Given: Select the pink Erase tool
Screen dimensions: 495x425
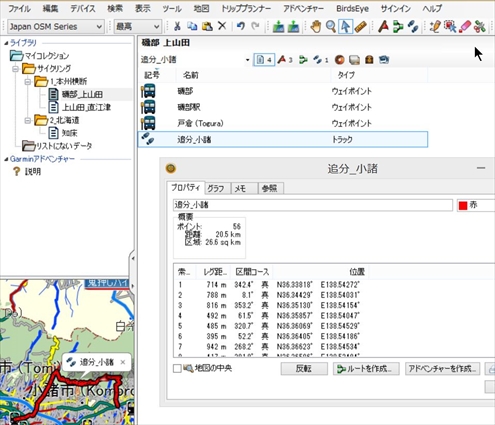Looking at the screenshot, I should 465,26.
